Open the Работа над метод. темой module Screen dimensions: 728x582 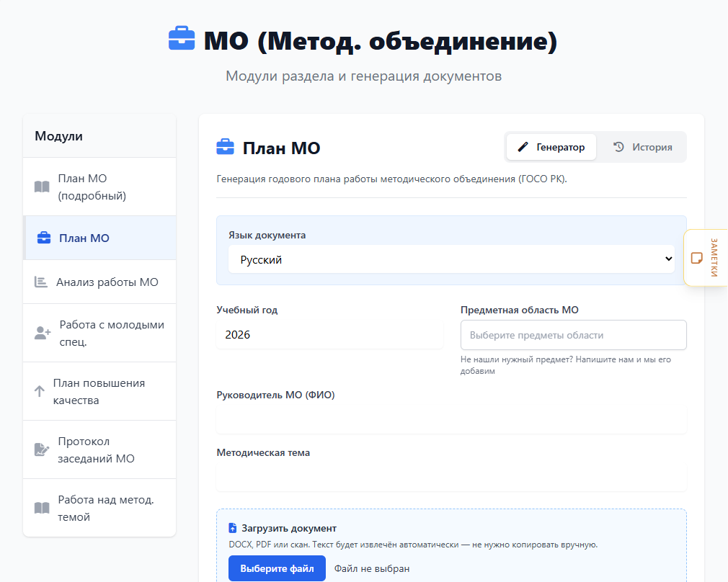99,508
